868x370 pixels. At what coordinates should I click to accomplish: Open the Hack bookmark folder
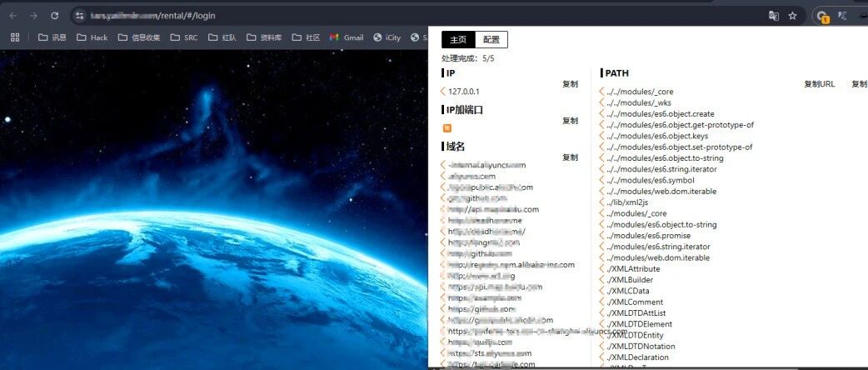[x=92, y=37]
